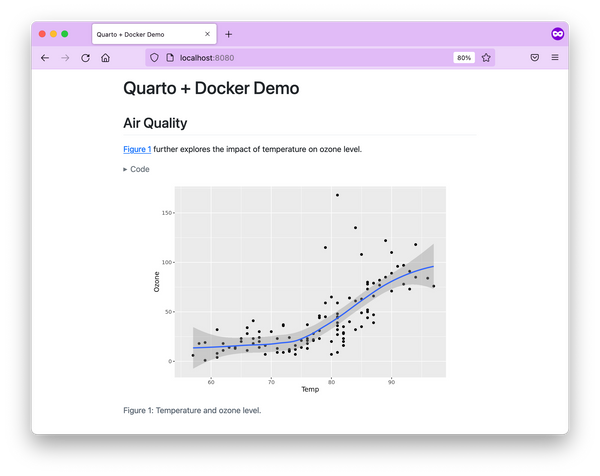Click the yellow minimize window button

[x=54, y=34]
